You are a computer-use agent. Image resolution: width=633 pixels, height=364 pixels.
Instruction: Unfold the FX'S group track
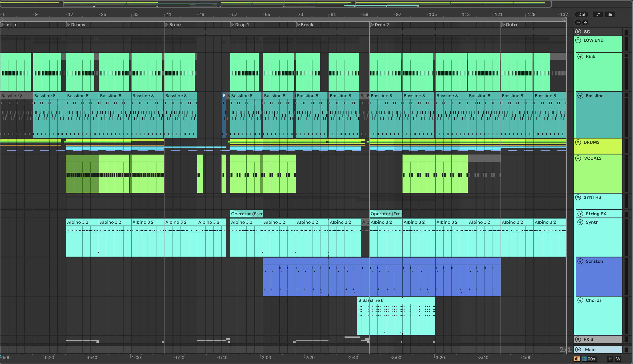pyautogui.click(x=578, y=339)
